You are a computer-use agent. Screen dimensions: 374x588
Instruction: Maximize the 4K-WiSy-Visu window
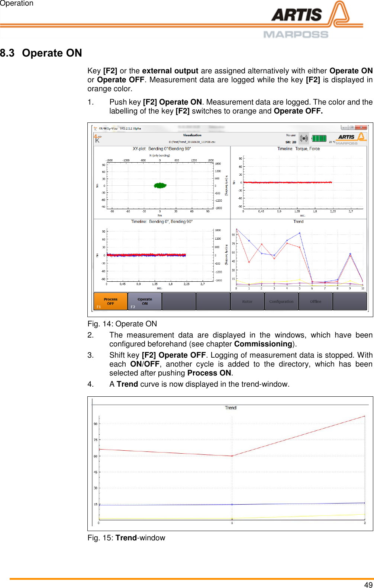coord(351,127)
